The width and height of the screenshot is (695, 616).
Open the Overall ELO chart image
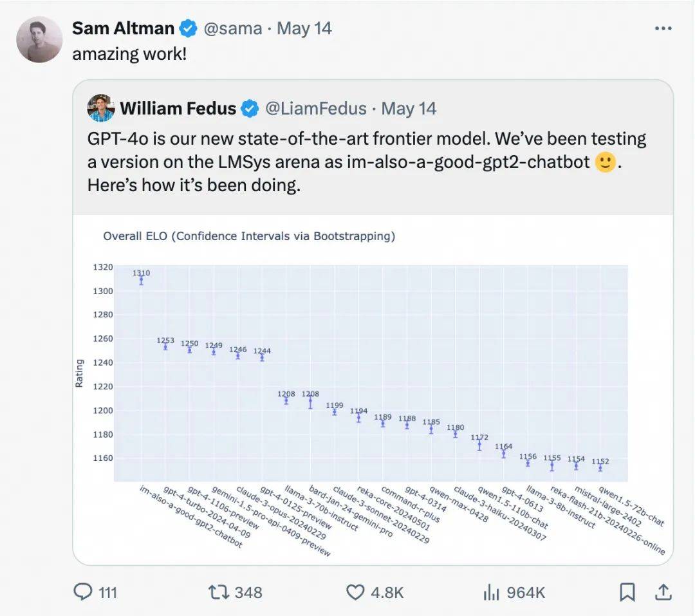(x=373, y=389)
